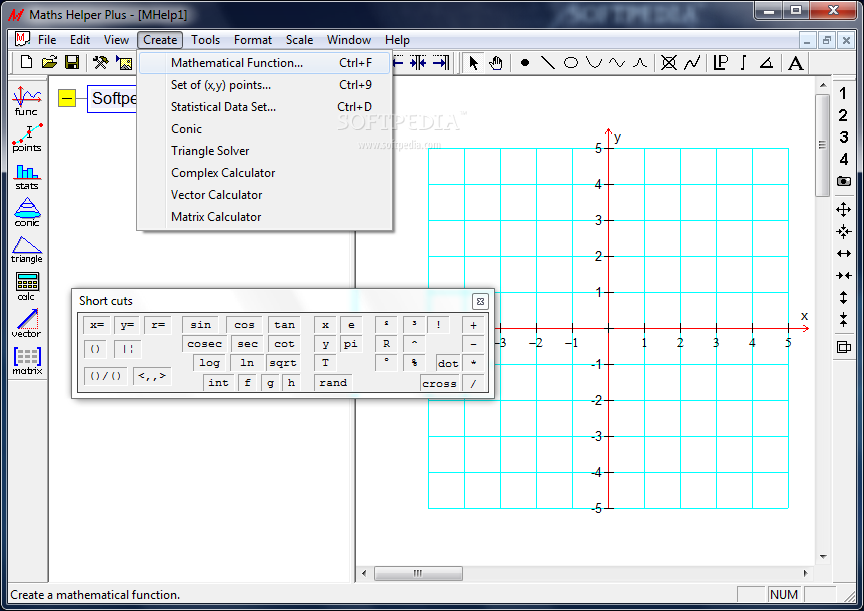Click the LP toolbar icon
Image resolution: width=864 pixels, height=611 pixels.
[720, 63]
